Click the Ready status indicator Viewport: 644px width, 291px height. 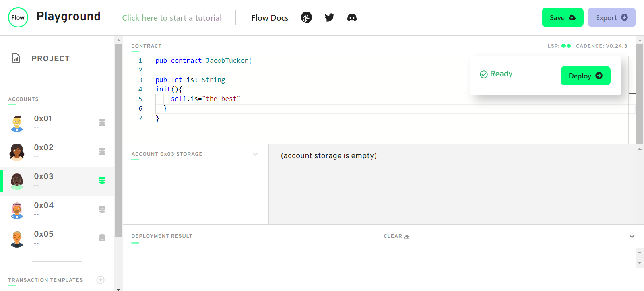(x=496, y=74)
